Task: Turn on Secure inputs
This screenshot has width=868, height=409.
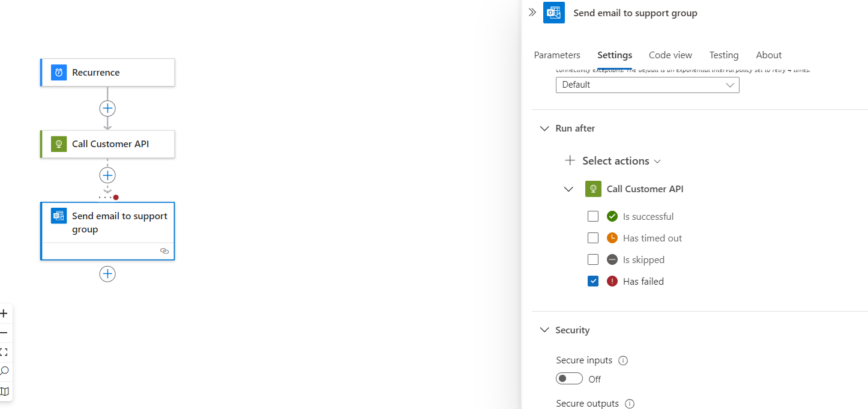Action: pos(569,378)
